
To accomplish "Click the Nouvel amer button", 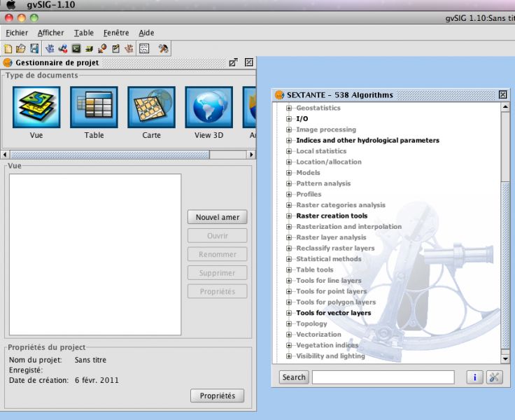I will [x=217, y=218].
